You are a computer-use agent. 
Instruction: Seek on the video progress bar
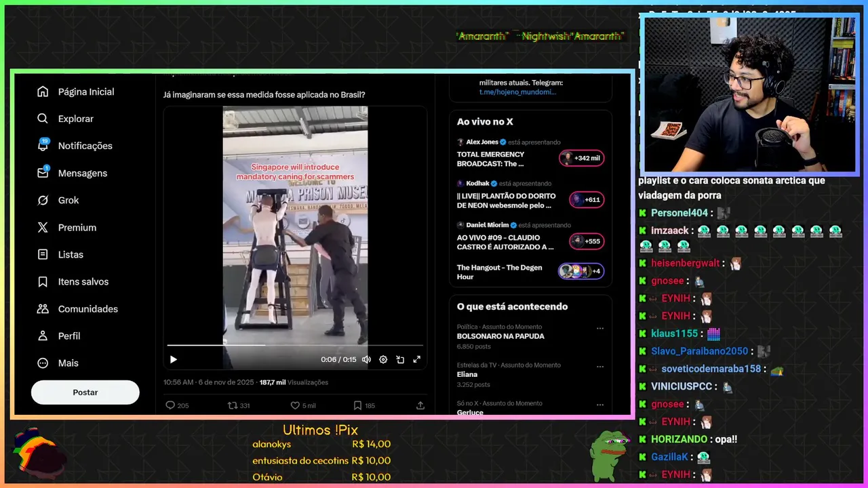(x=295, y=345)
